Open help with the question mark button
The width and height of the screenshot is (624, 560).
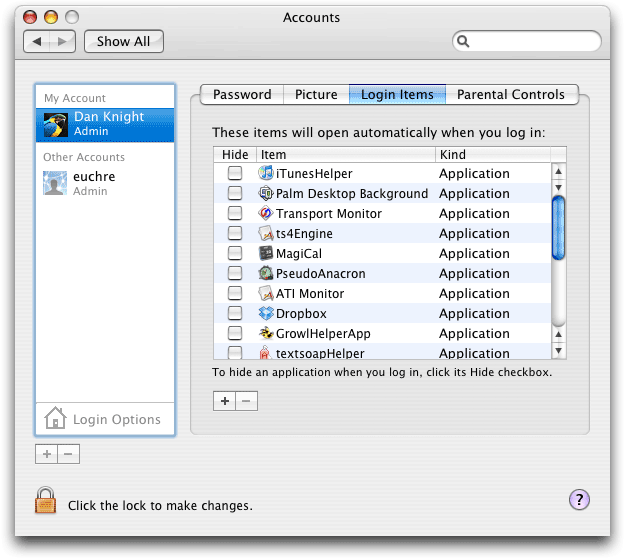click(x=579, y=500)
